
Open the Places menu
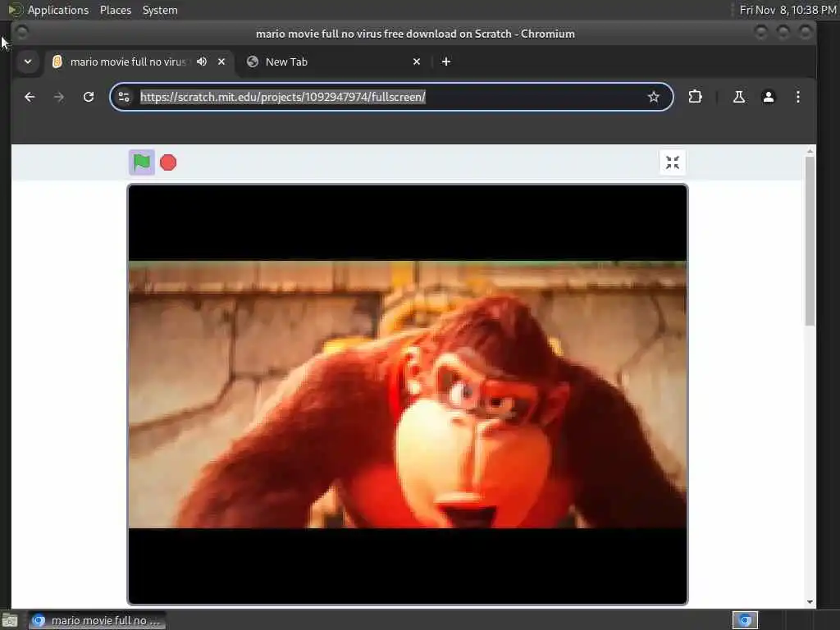[x=116, y=10]
